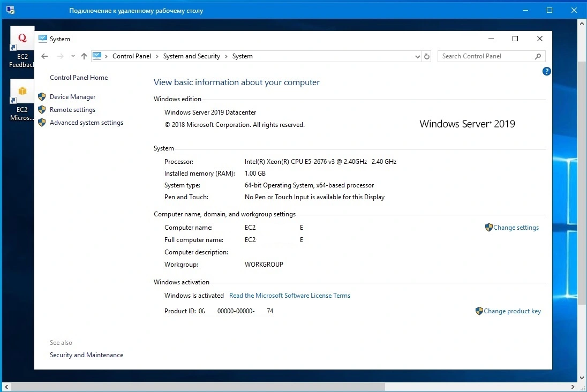Click the processor value Intel Xeon E5-2676
The width and height of the screenshot is (587, 392).
click(x=320, y=162)
